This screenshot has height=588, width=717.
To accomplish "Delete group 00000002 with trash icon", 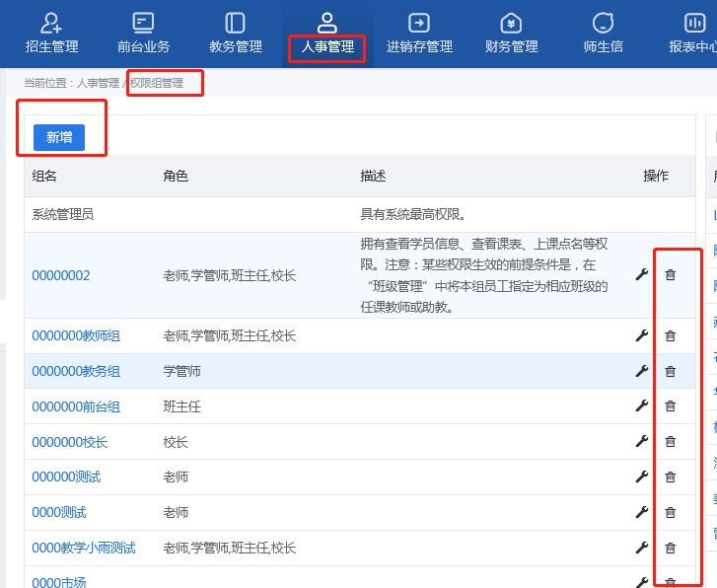I will click(x=671, y=274).
